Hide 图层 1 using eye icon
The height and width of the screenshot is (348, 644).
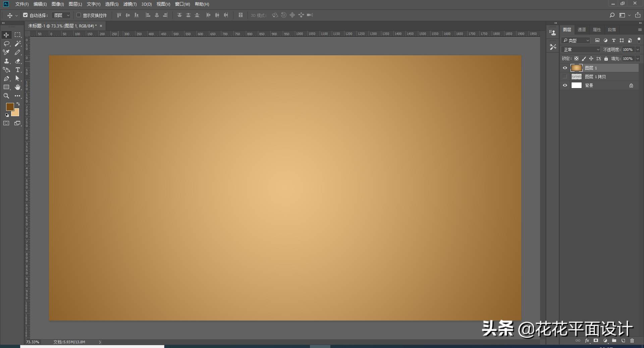click(565, 68)
